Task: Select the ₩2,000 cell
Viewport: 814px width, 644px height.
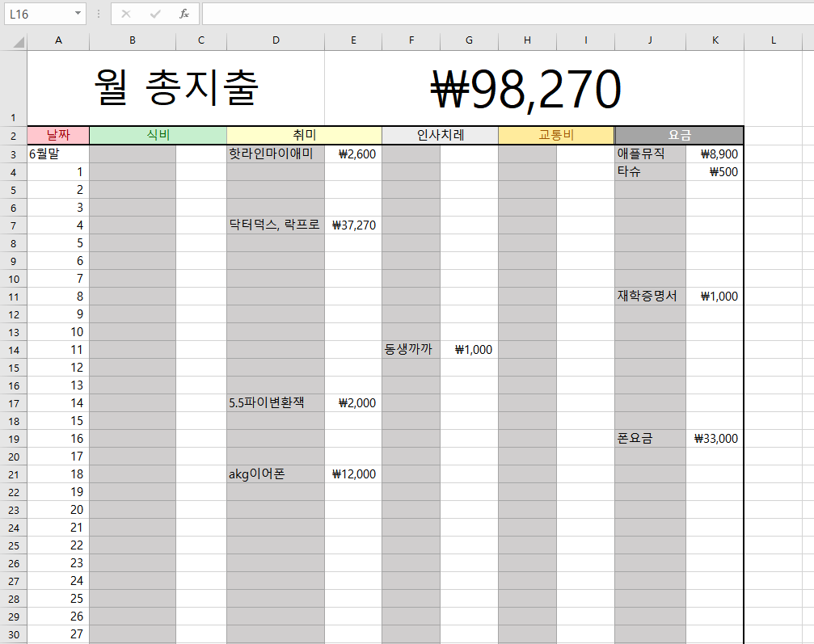Action: [x=353, y=403]
